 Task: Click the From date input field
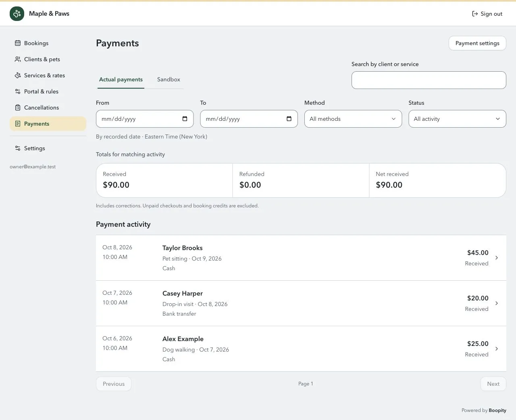145,119
